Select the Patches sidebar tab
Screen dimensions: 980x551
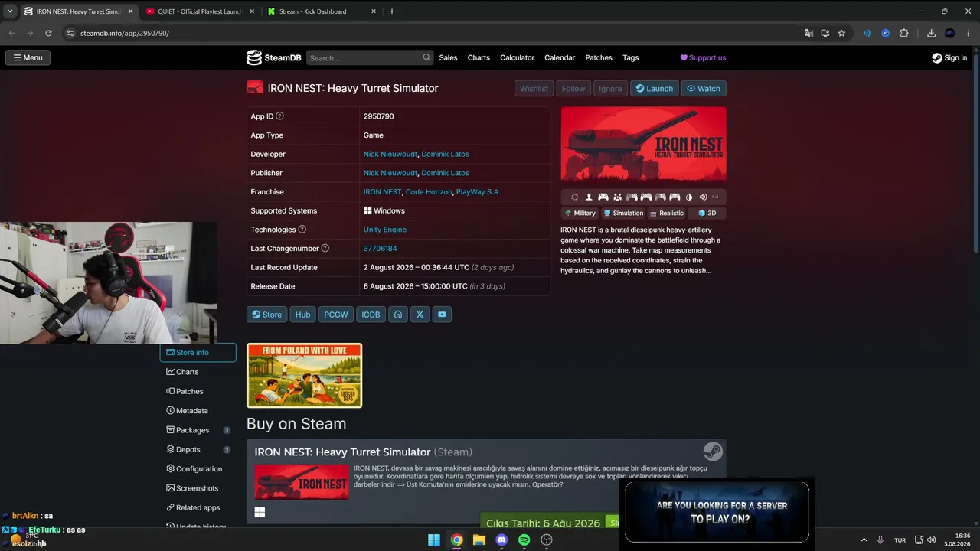click(198, 391)
